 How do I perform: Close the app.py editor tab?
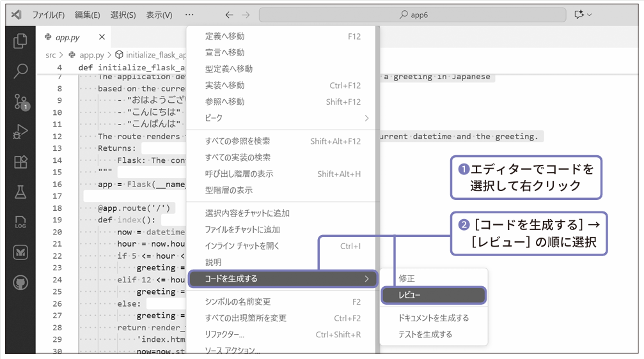pos(102,37)
